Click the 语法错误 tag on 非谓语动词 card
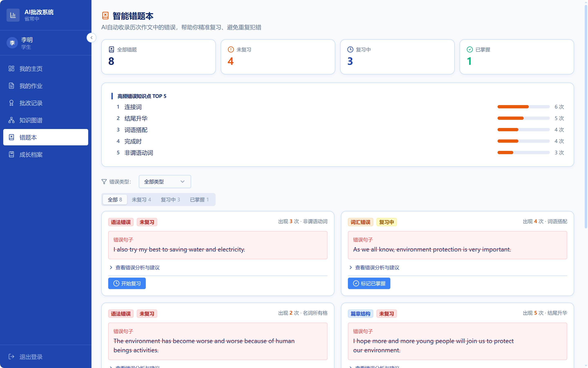Screen dimensions: 588x368 click(x=121, y=222)
